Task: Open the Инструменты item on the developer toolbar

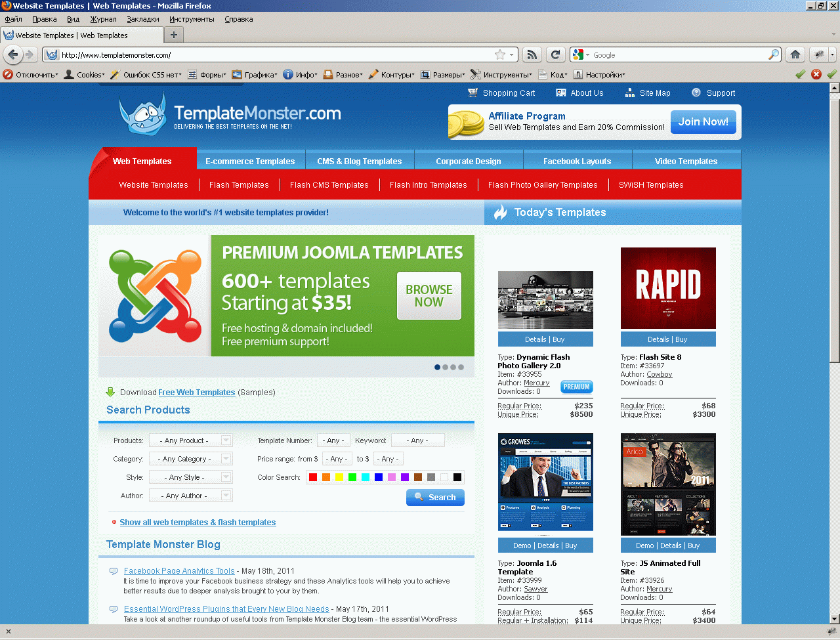Action: pos(501,75)
